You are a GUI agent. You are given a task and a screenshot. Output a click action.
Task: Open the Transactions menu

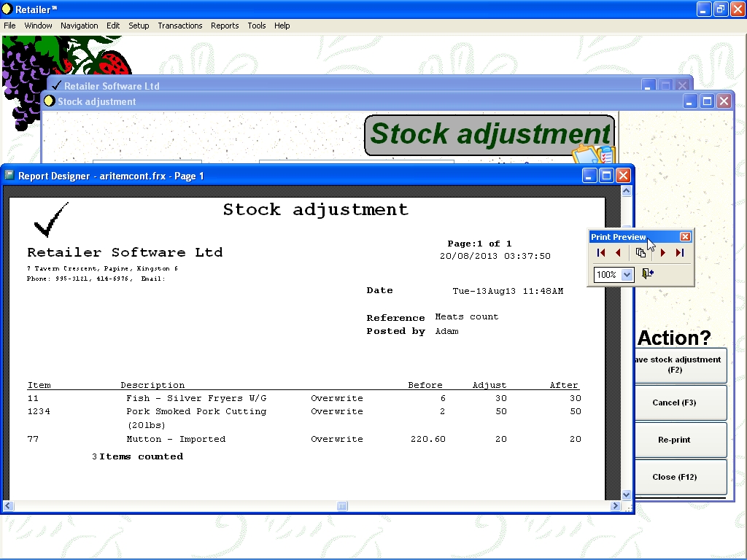click(x=179, y=26)
